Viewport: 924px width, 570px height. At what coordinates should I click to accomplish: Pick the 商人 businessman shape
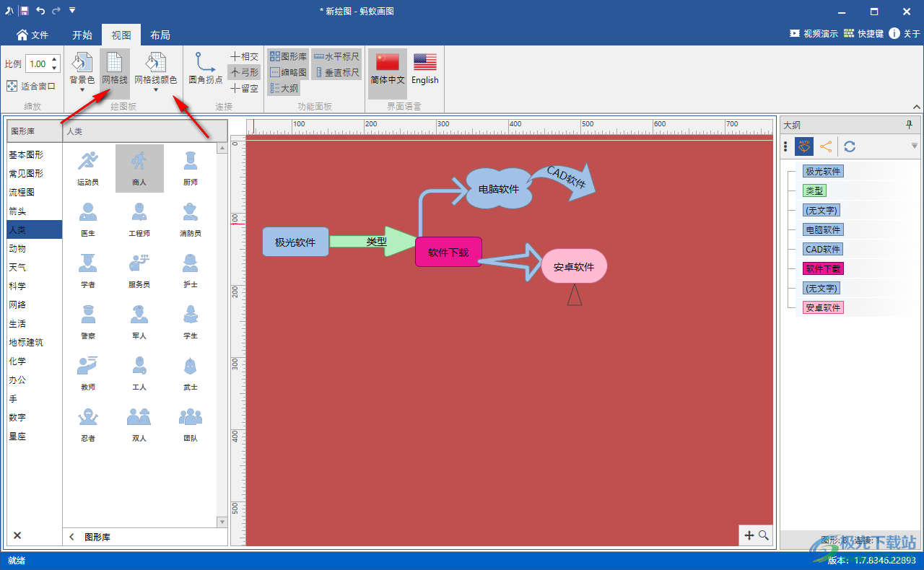click(x=139, y=168)
